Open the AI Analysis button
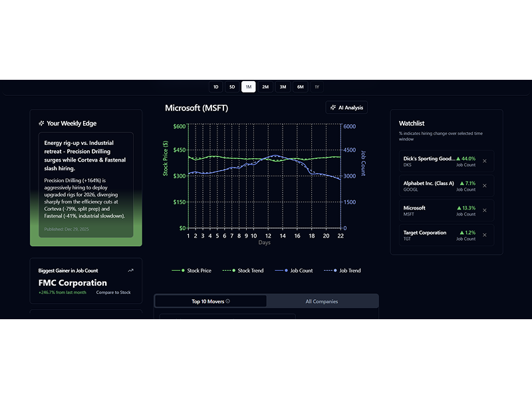The width and height of the screenshot is (532, 399). [347, 106]
